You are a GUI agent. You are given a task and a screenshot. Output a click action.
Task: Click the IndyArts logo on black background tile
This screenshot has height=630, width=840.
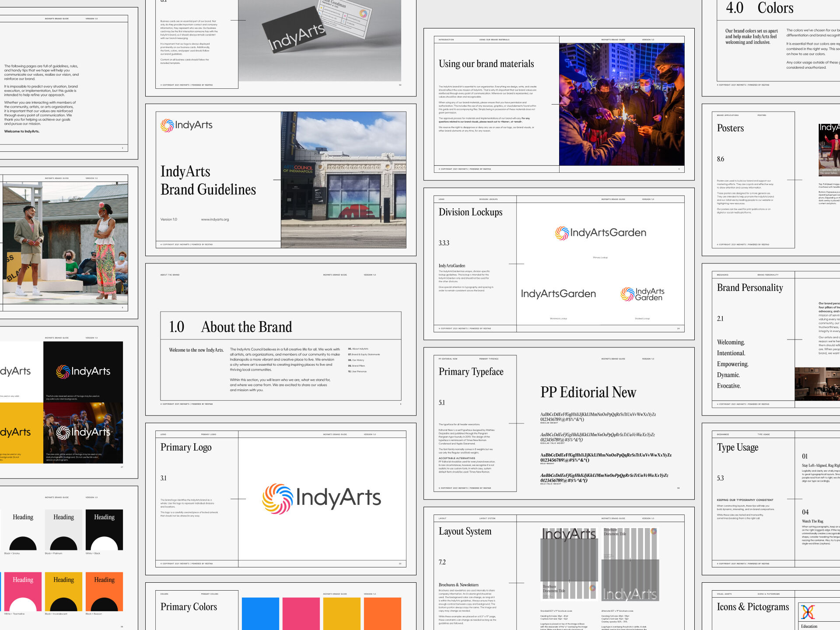[x=83, y=372]
